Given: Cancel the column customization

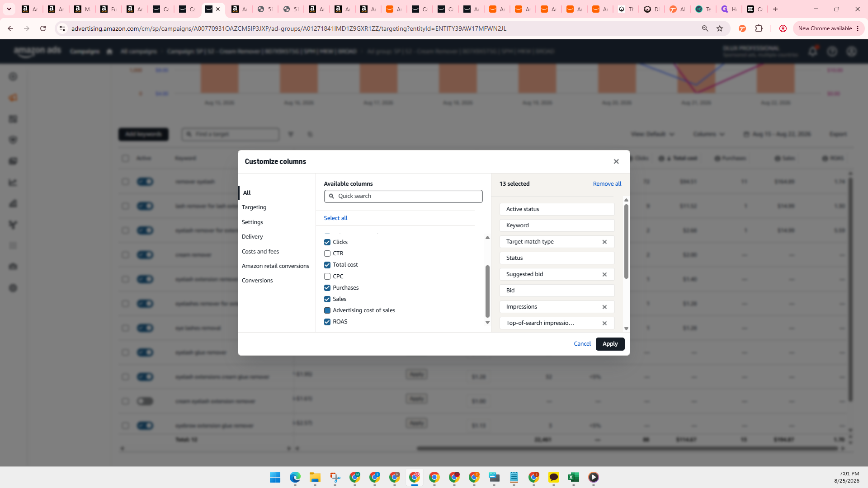Looking at the screenshot, I should click(582, 344).
